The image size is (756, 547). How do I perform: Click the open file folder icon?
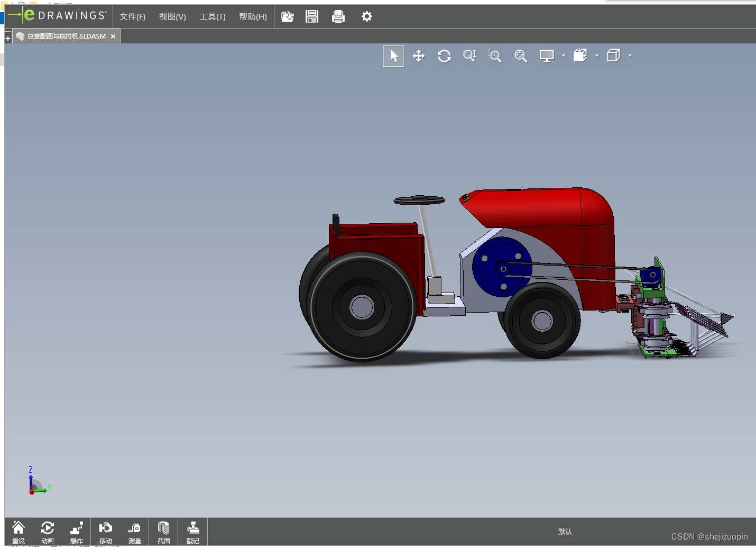point(287,16)
